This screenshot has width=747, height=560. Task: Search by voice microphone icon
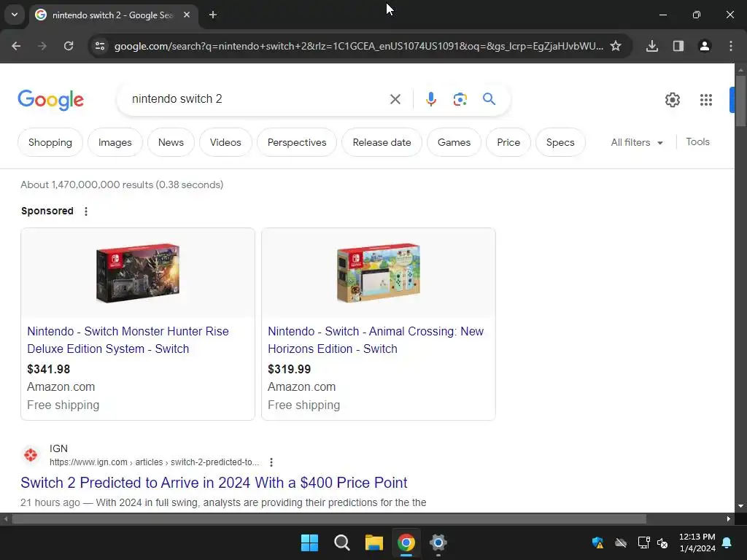tap(430, 99)
